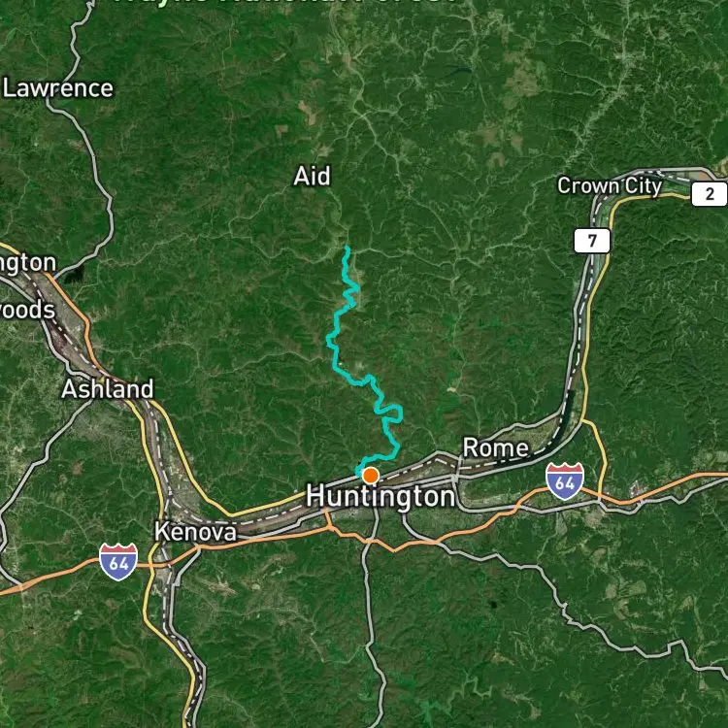Click the Aid place label
The image size is (728, 728).
click(312, 177)
